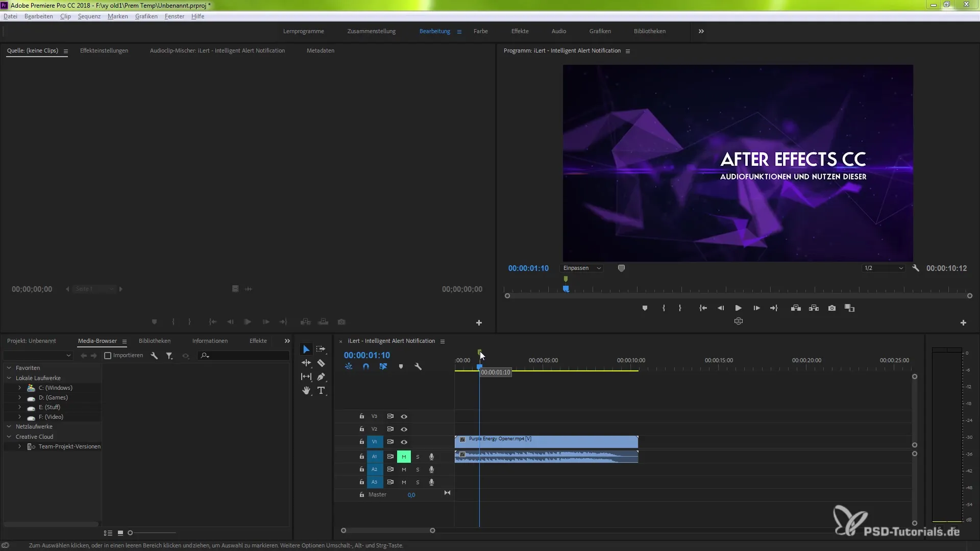Image resolution: width=980 pixels, height=551 pixels.
Task: Select the Razor tool
Action: pyautogui.click(x=321, y=363)
